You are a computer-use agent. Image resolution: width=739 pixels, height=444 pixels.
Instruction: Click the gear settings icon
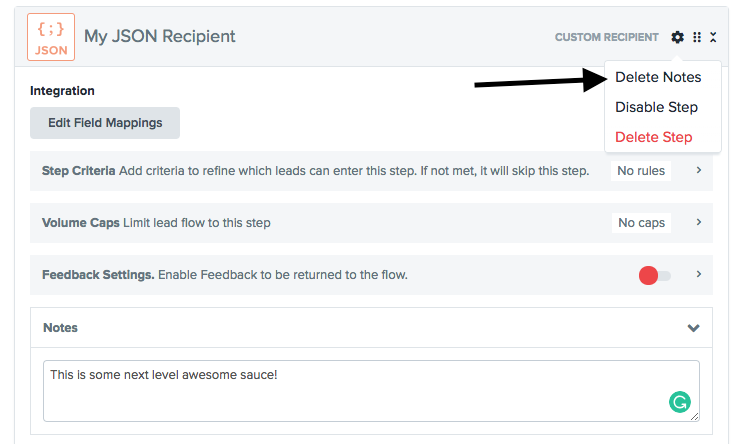[678, 37]
